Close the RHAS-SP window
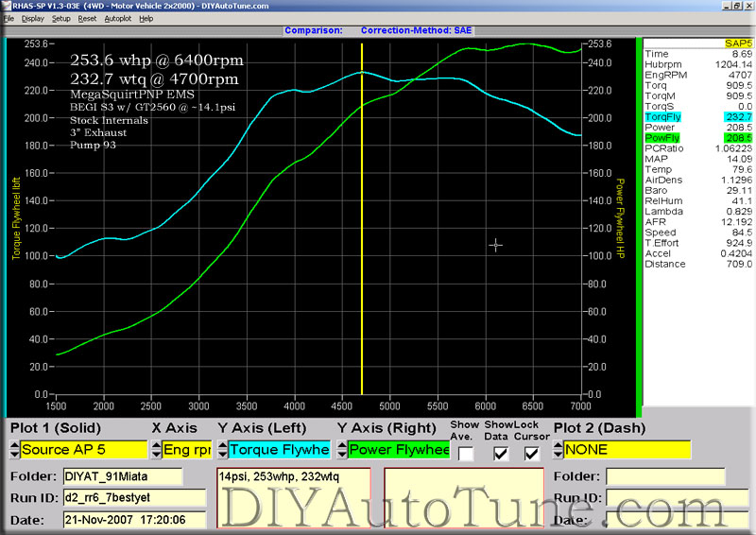Image resolution: width=756 pixels, height=535 pixels. coord(748,6)
